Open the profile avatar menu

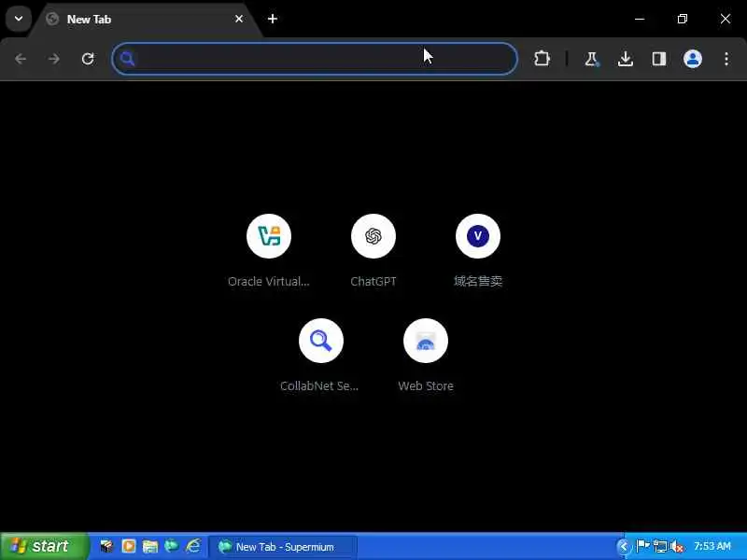(693, 59)
